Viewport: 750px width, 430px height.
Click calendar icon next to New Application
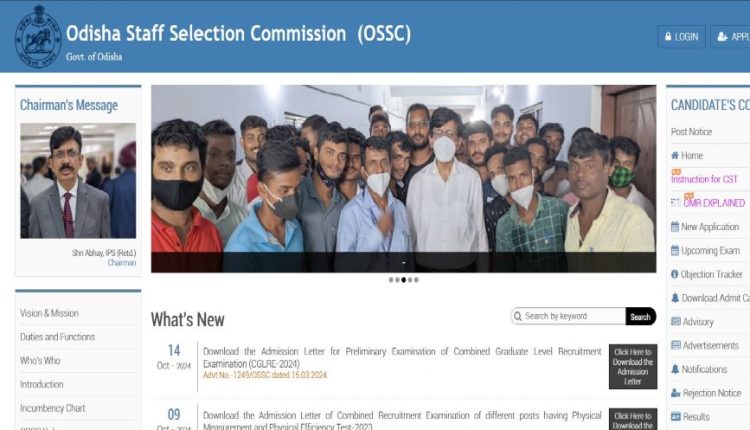pyautogui.click(x=675, y=227)
